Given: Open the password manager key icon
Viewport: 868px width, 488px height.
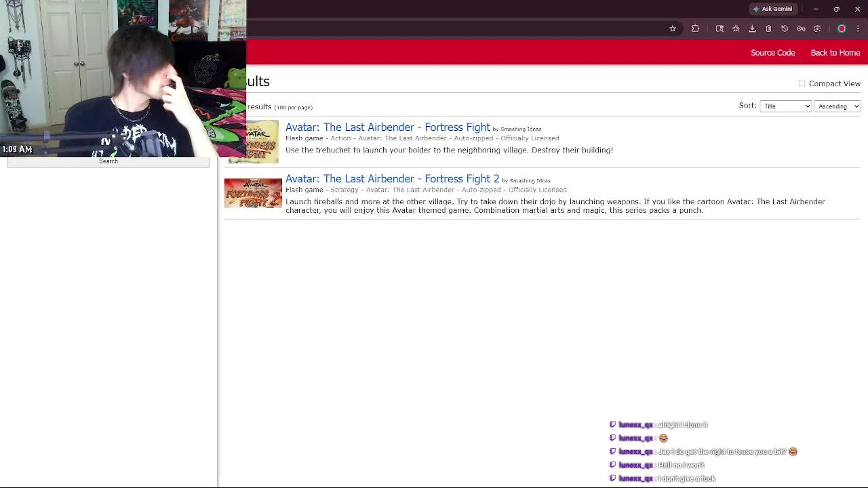Looking at the screenshot, I should [801, 28].
